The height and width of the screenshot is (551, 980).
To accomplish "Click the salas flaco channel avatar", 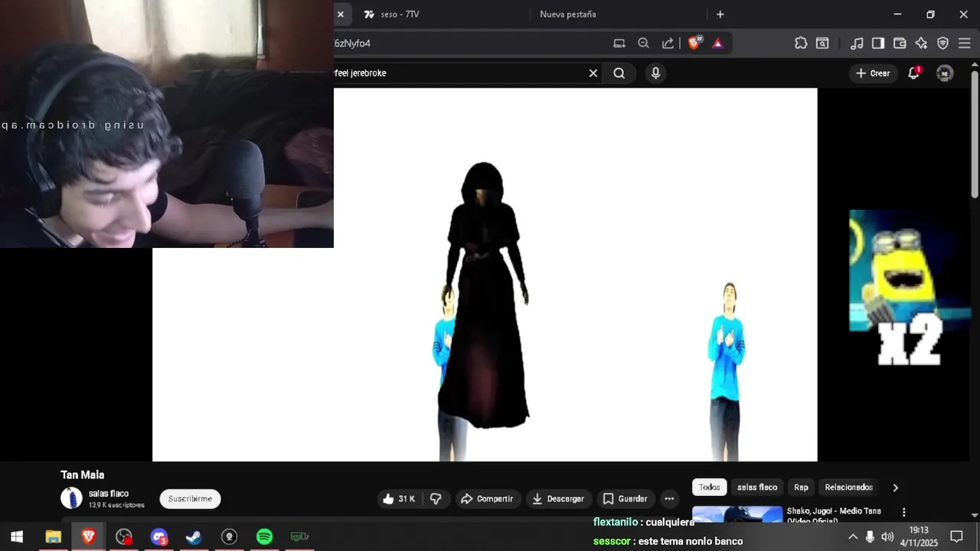I will pos(71,498).
